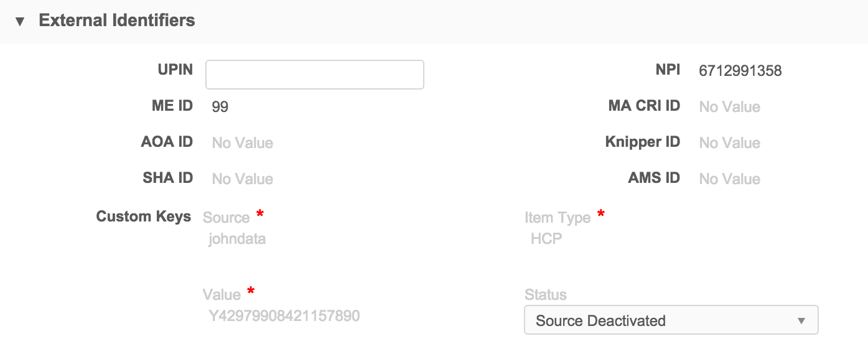This screenshot has width=868, height=349.
Task: Open the Status dropdown showing Source Deactivated
Action: coord(671,320)
